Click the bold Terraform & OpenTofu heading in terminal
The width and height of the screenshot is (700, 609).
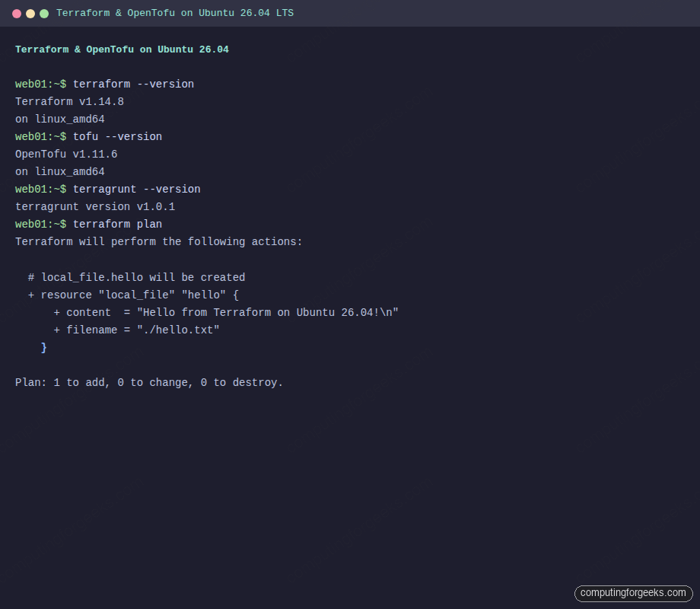(x=121, y=49)
